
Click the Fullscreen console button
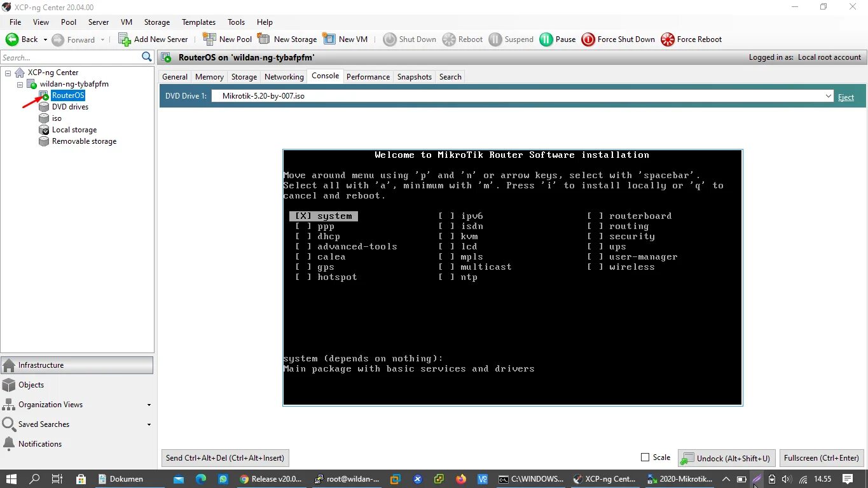pos(822,457)
